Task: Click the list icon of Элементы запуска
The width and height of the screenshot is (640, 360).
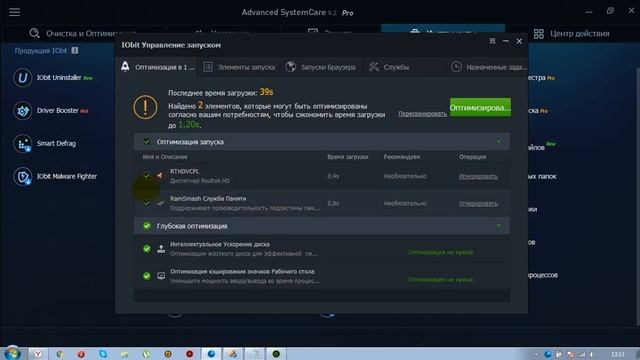Action: coord(208,67)
